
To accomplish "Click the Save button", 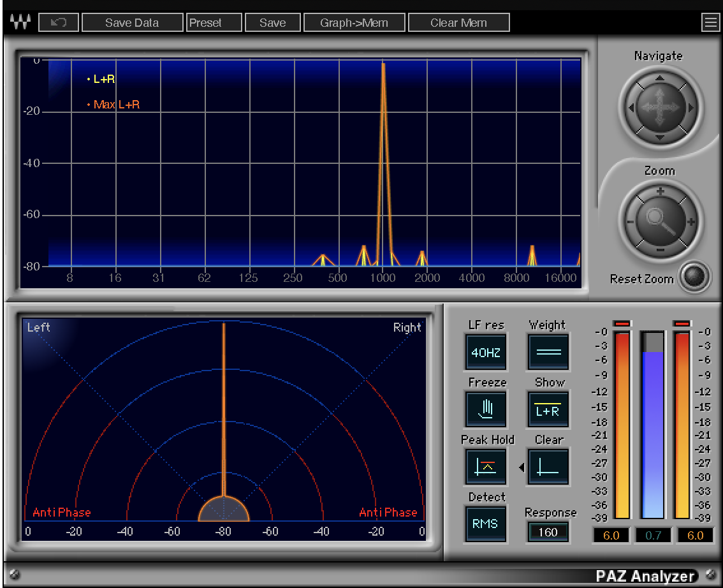I will tap(272, 22).
